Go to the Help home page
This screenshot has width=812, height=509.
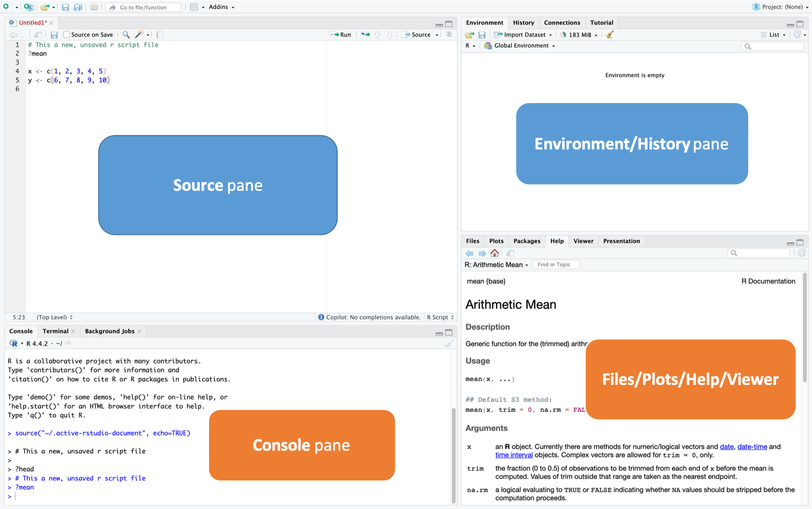(495, 253)
